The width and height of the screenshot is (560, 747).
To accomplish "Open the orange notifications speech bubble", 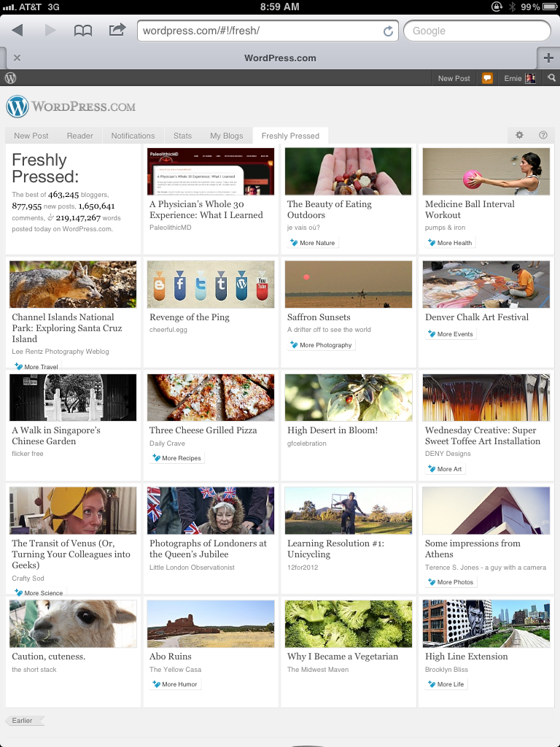I will [487, 78].
